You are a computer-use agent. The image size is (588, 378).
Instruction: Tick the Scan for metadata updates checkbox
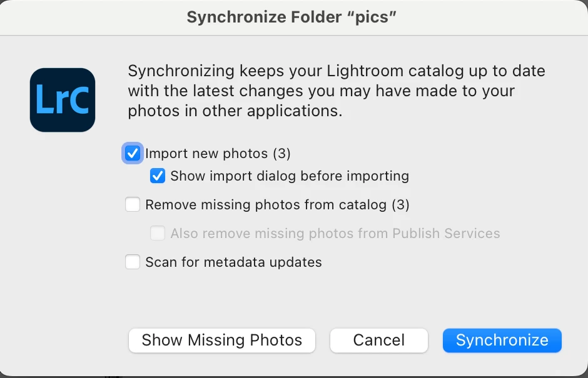click(133, 262)
